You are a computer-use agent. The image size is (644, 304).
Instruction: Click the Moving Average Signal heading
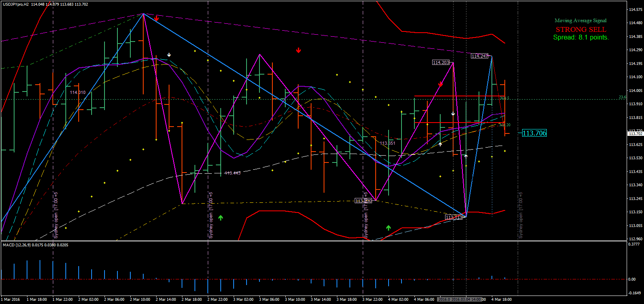(580, 21)
